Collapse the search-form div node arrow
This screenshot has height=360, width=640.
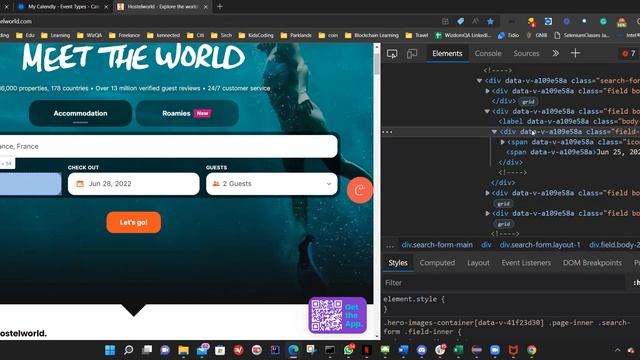(480, 81)
